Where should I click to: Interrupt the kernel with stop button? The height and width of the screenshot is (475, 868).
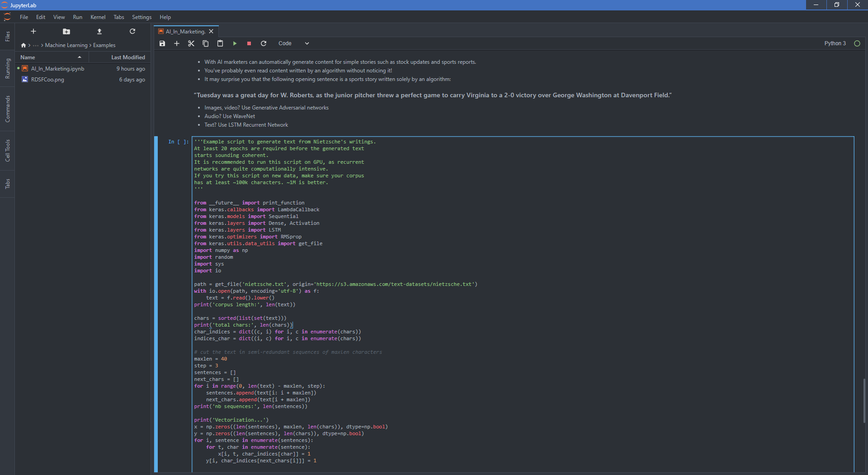249,43
